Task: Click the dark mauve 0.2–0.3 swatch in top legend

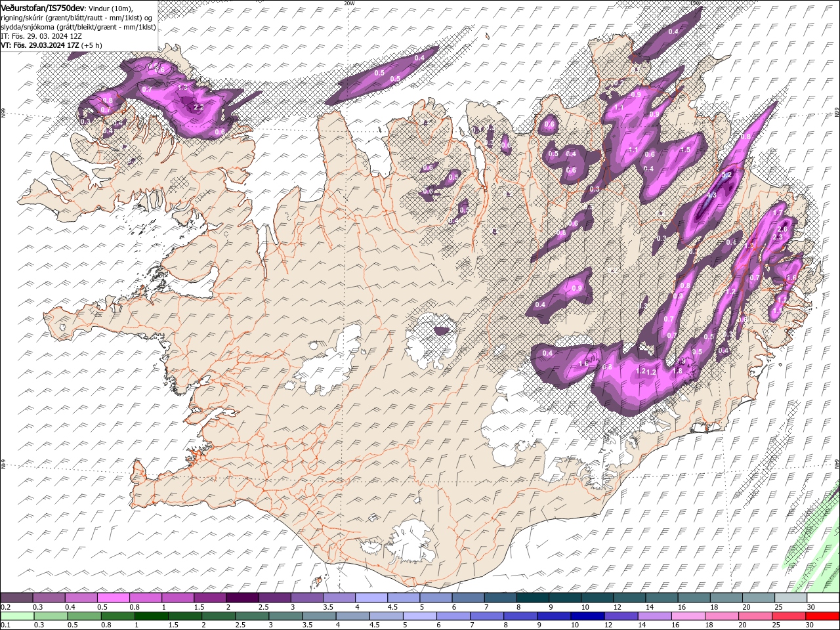Action: 17,598
